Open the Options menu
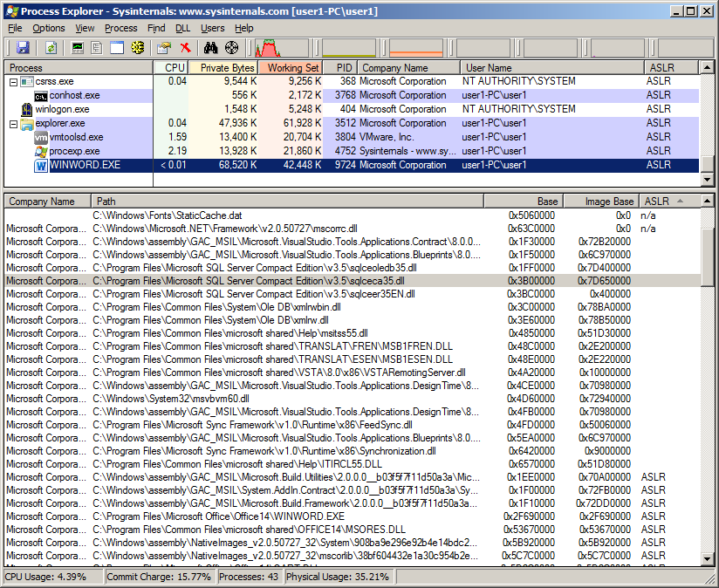 [49, 28]
